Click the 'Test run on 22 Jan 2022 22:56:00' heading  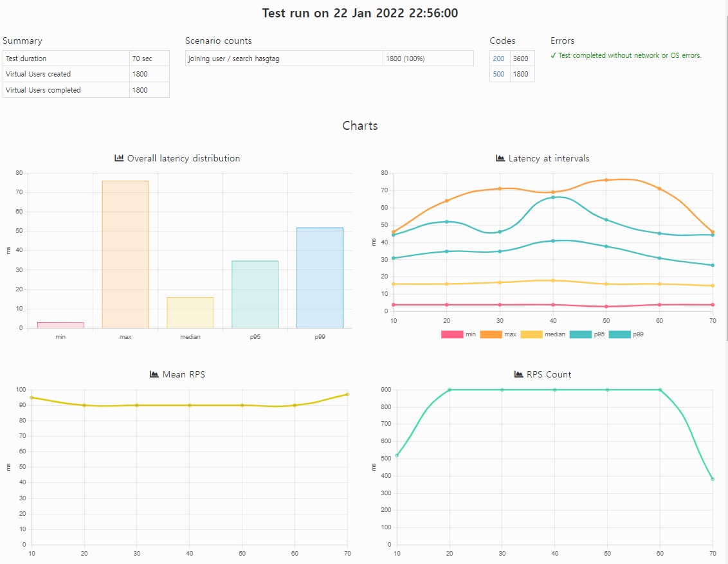360,13
